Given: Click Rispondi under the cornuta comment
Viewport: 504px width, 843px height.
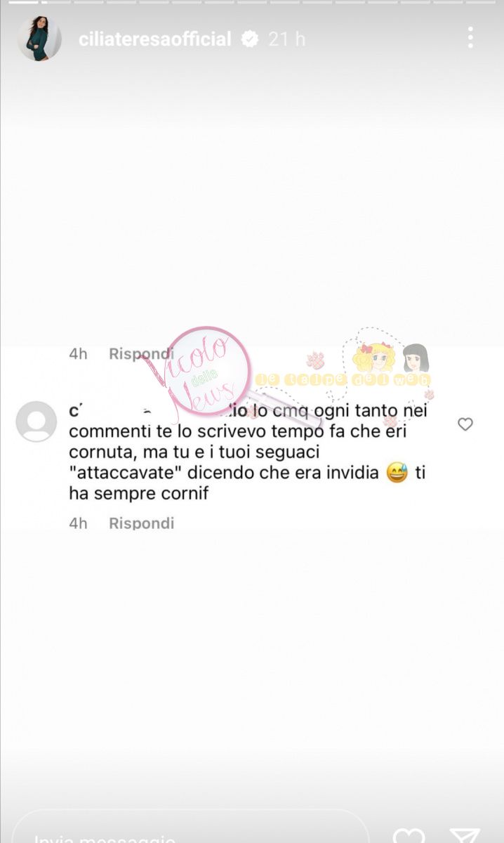Looking at the screenshot, I should (141, 523).
